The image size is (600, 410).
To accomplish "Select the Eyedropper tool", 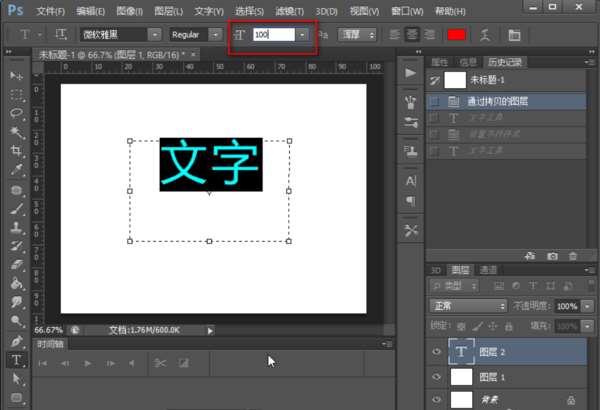I will [x=16, y=170].
